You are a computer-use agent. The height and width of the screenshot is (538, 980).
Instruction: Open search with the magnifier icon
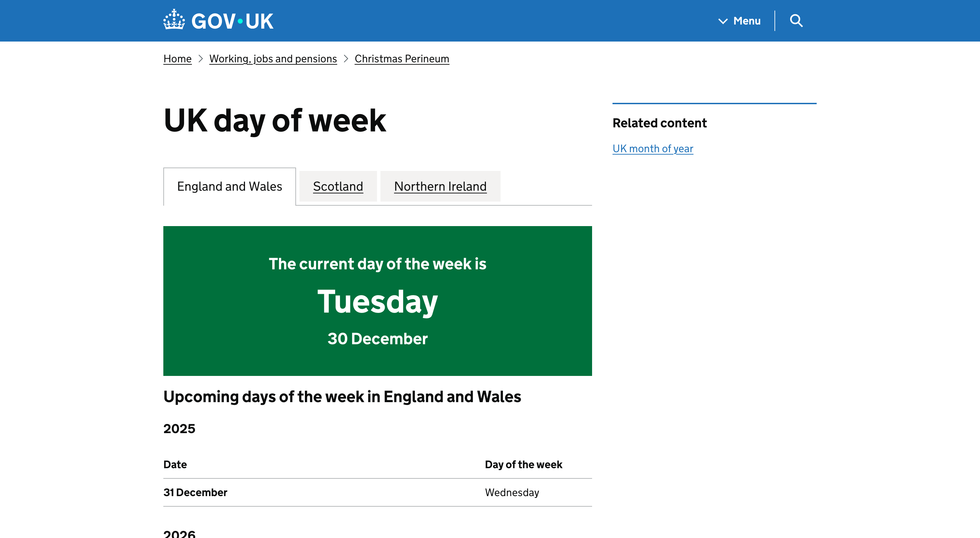tap(796, 20)
